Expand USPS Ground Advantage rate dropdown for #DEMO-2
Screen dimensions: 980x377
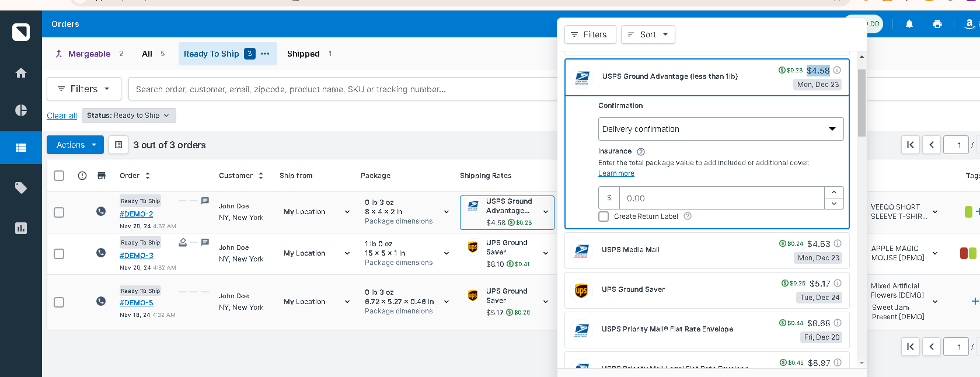546,212
